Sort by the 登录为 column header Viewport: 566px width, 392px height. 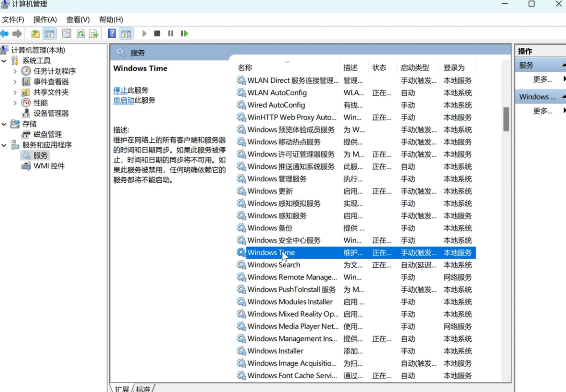[457, 67]
